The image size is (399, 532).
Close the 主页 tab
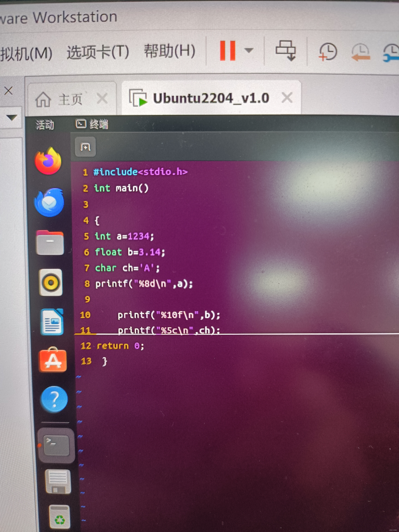102,99
